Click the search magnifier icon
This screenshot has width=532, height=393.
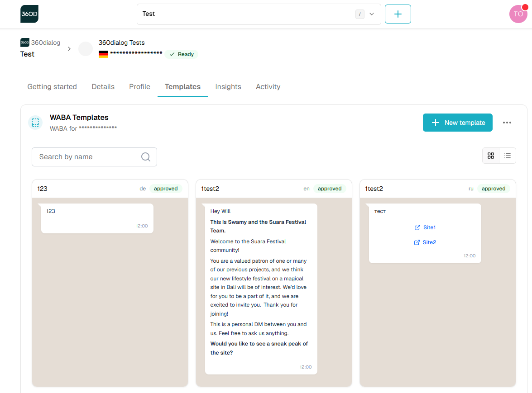pos(145,157)
